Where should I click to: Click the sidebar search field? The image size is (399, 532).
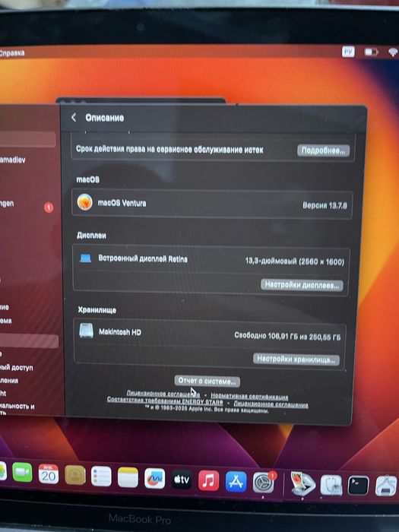[x=28, y=139]
